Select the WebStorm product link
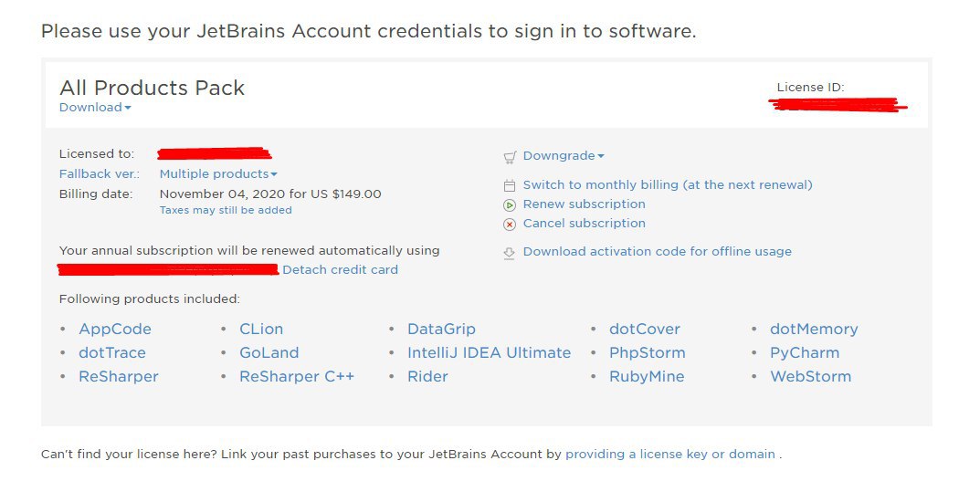Image resolution: width=980 pixels, height=492 pixels. pos(811,376)
